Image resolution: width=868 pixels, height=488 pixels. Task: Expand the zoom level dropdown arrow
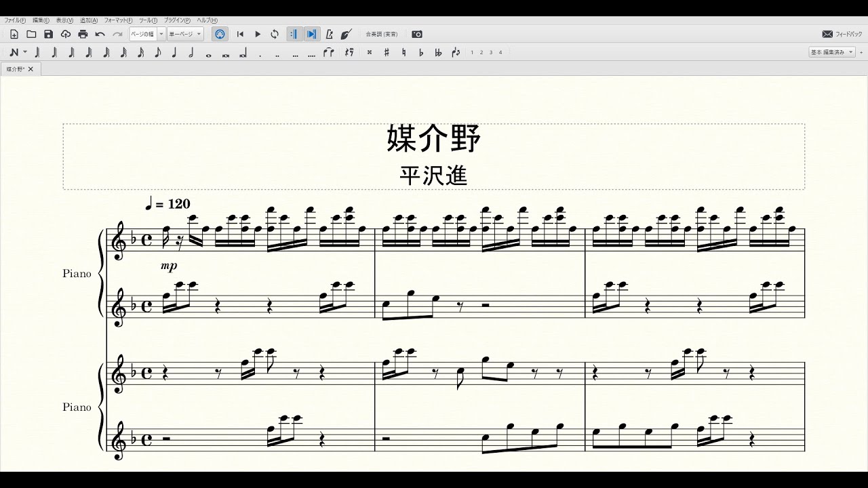point(161,34)
